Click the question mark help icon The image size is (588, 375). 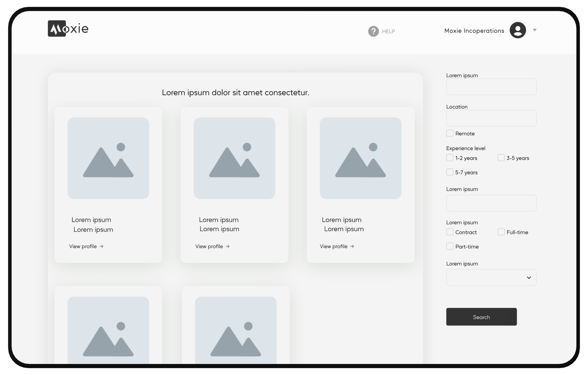(x=373, y=31)
